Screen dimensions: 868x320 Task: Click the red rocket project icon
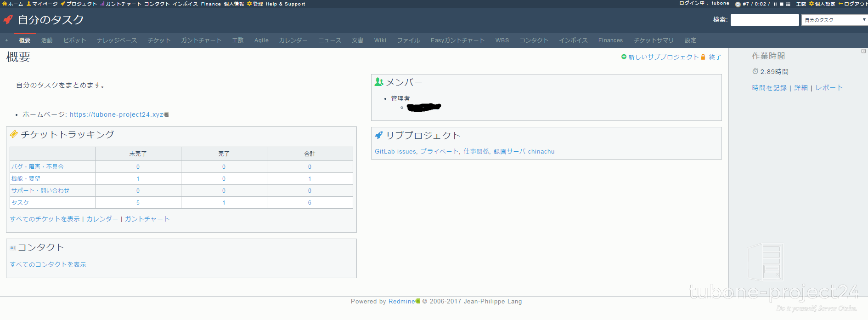point(8,20)
